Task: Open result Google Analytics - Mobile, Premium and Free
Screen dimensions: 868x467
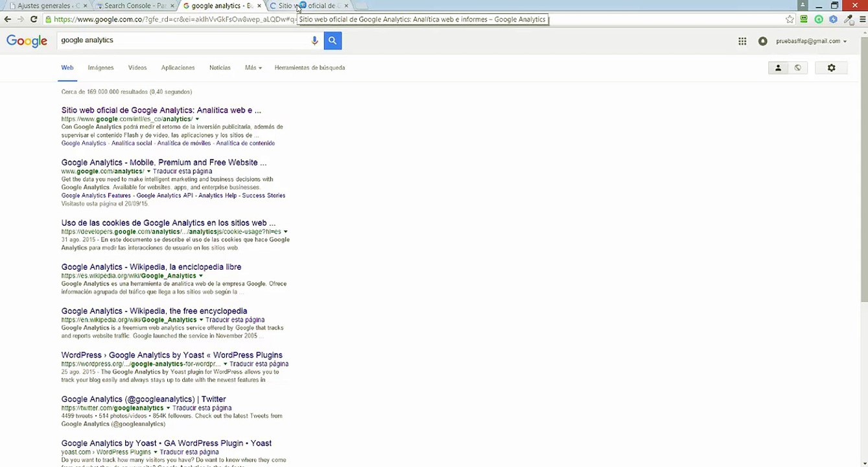Action: 164,162
